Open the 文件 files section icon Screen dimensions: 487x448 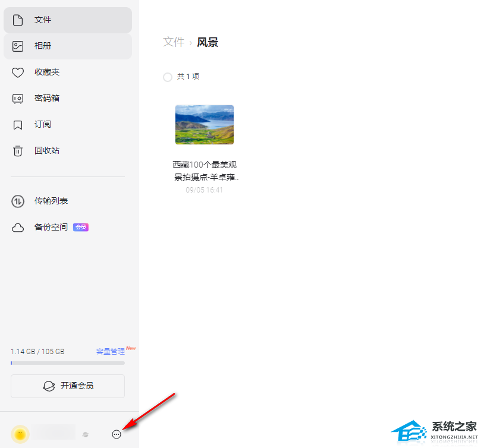pos(18,20)
